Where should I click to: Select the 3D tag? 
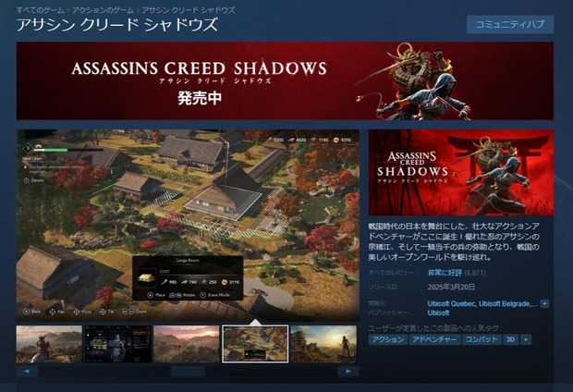pyautogui.click(x=510, y=339)
